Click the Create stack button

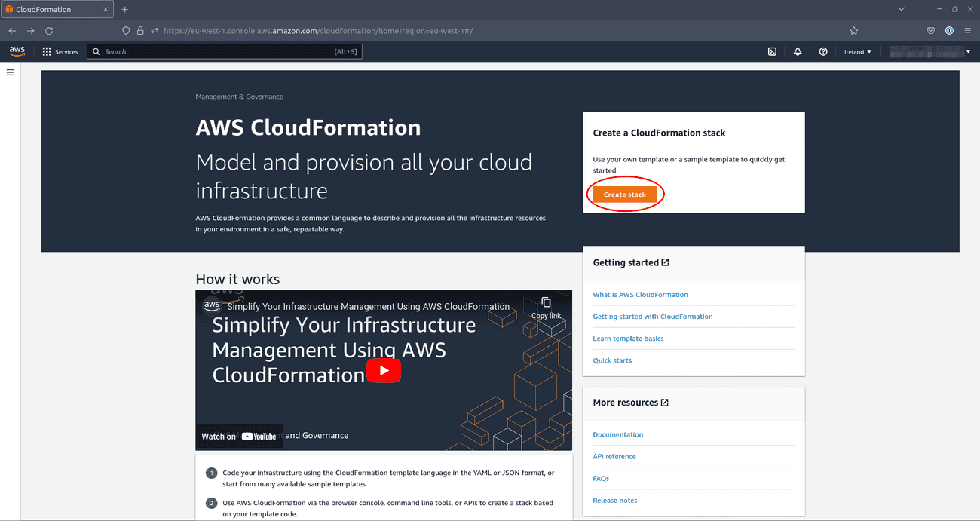(x=625, y=194)
